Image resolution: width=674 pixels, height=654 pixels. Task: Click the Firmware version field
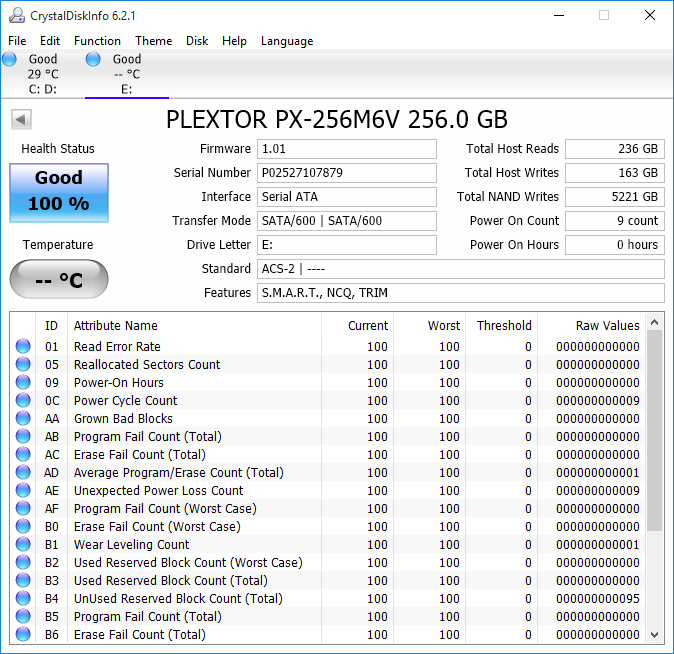click(347, 149)
